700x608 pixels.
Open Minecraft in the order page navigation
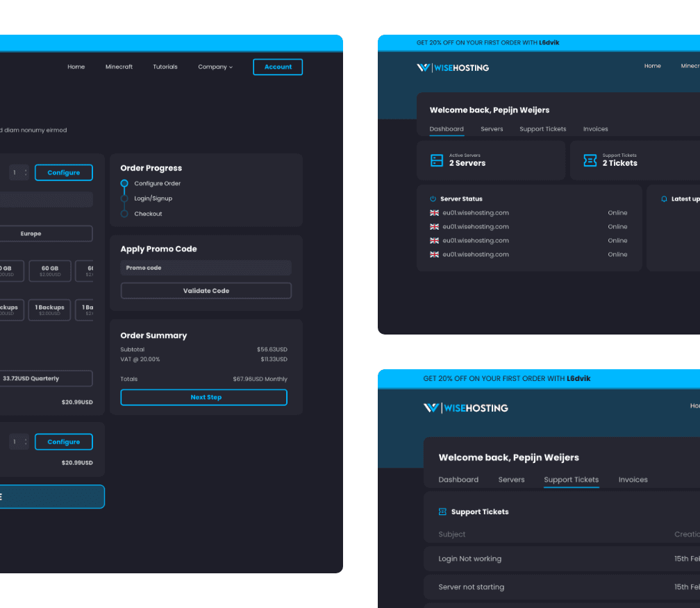tap(119, 67)
